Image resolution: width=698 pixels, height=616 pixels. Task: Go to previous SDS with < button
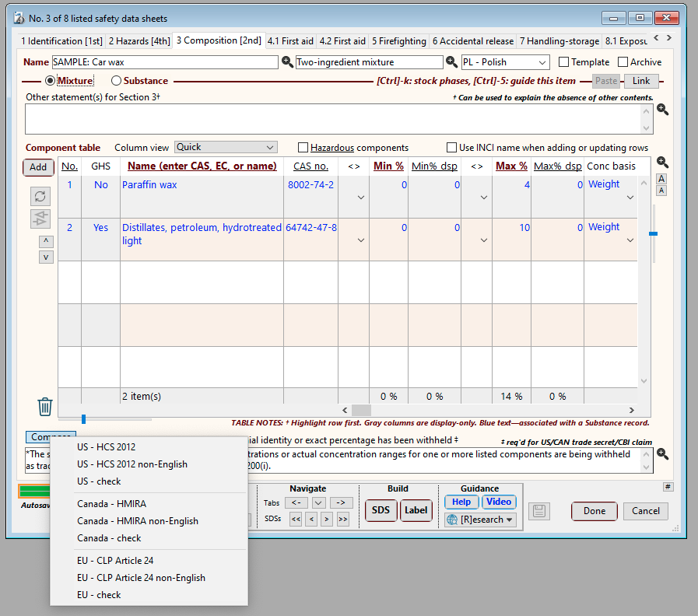coord(311,519)
